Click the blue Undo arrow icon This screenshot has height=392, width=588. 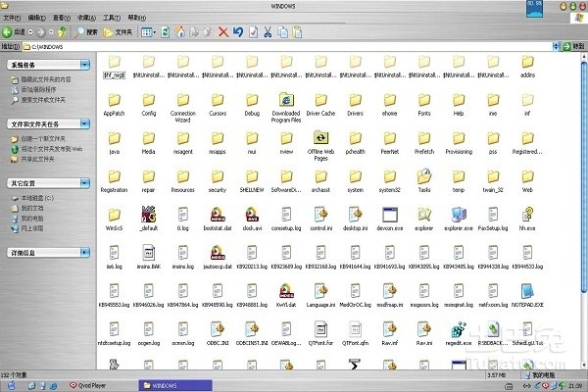[238, 32]
